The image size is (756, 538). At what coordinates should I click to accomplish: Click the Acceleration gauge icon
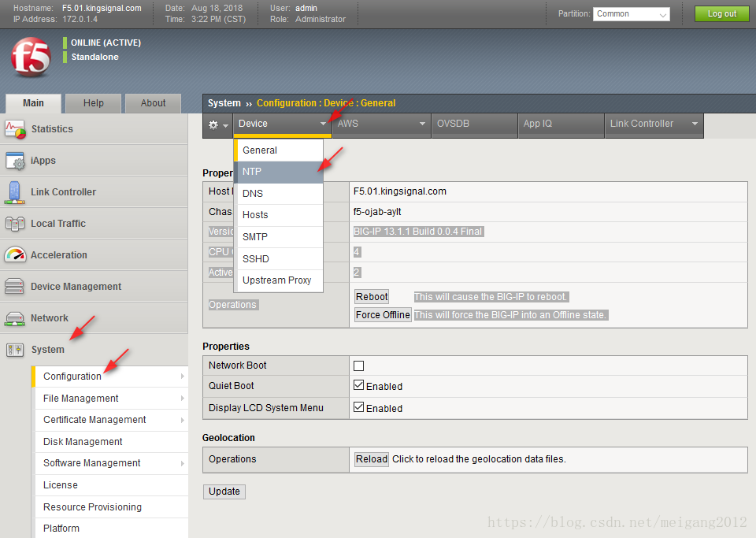pyautogui.click(x=15, y=254)
